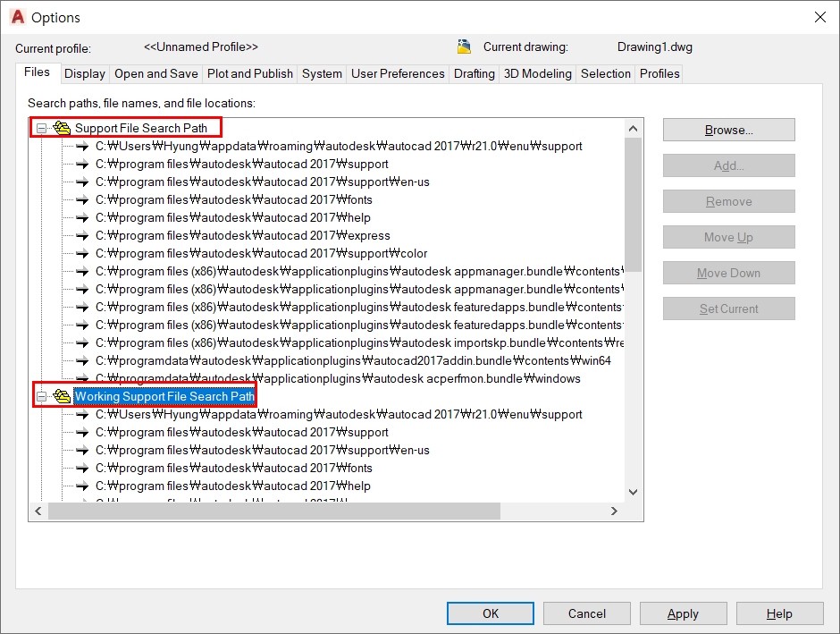840x634 pixels.
Task: Switch to the System tab
Action: coord(322,73)
